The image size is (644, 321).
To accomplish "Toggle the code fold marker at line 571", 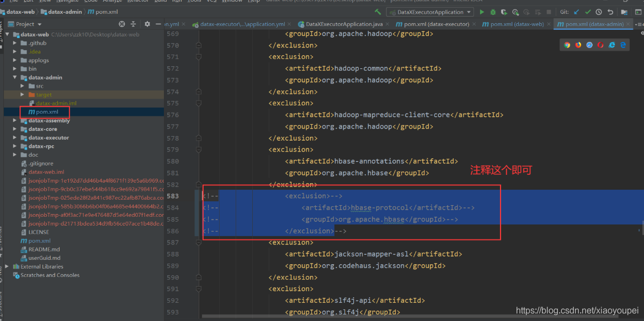I will pyautogui.click(x=199, y=57).
